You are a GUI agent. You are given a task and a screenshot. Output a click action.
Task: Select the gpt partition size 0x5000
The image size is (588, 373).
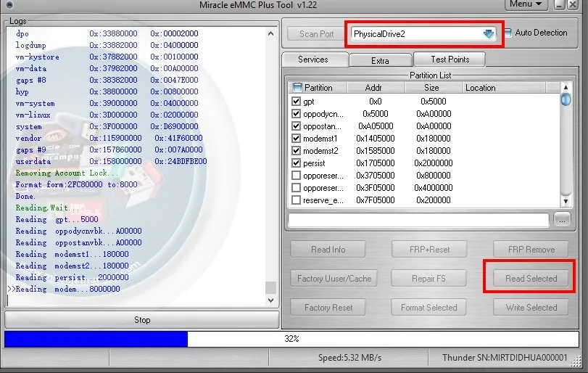click(433, 102)
